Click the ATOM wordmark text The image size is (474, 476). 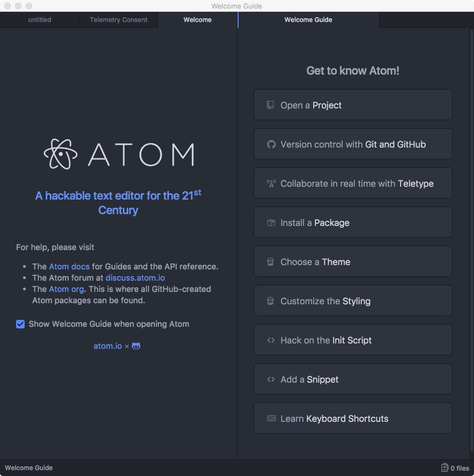click(x=141, y=155)
